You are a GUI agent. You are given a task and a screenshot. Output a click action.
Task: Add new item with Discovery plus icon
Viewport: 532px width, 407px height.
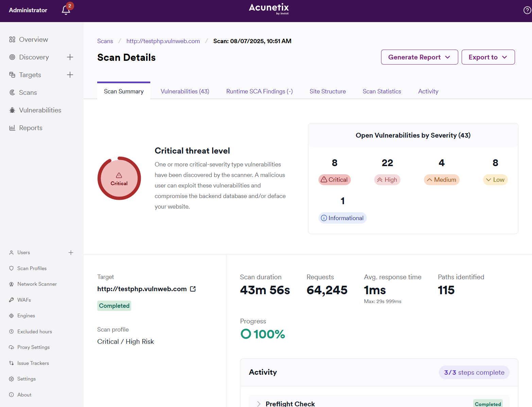click(70, 57)
